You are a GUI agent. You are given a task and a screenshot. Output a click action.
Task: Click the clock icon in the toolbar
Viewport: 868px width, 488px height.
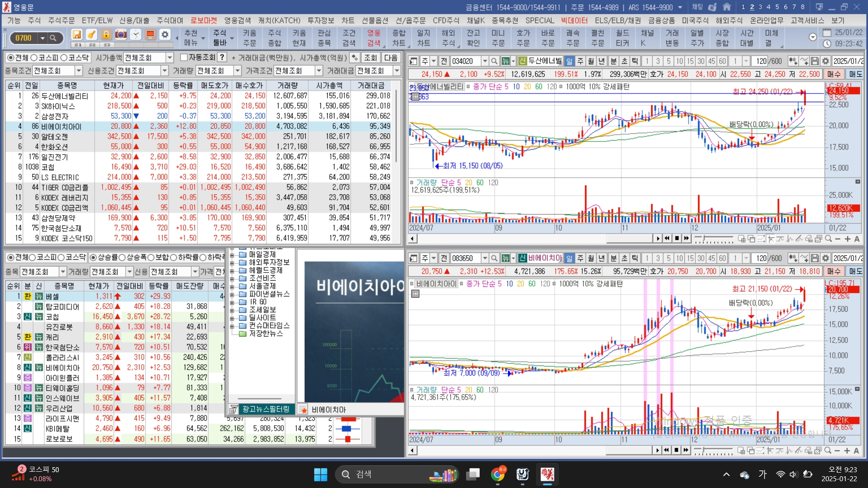click(136, 35)
